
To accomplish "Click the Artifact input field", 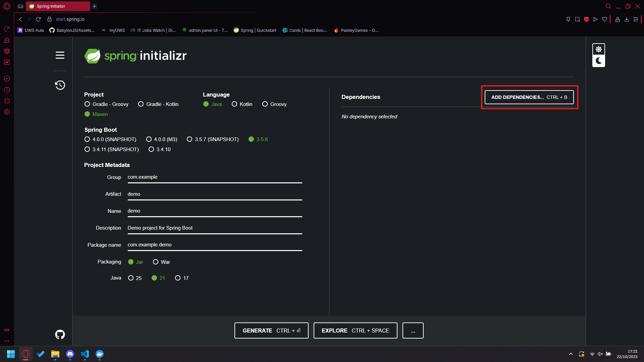I will pos(215,194).
